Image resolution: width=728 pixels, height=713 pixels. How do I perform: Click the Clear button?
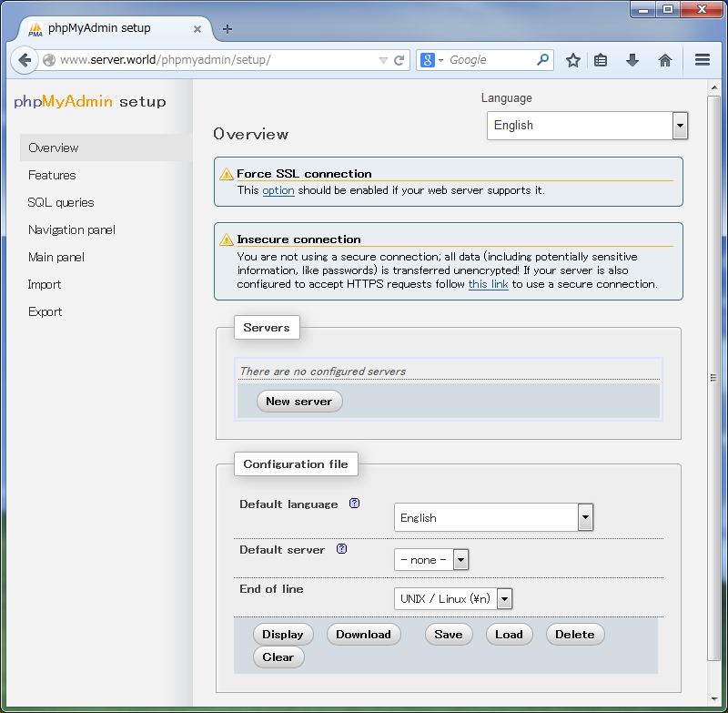278,657
